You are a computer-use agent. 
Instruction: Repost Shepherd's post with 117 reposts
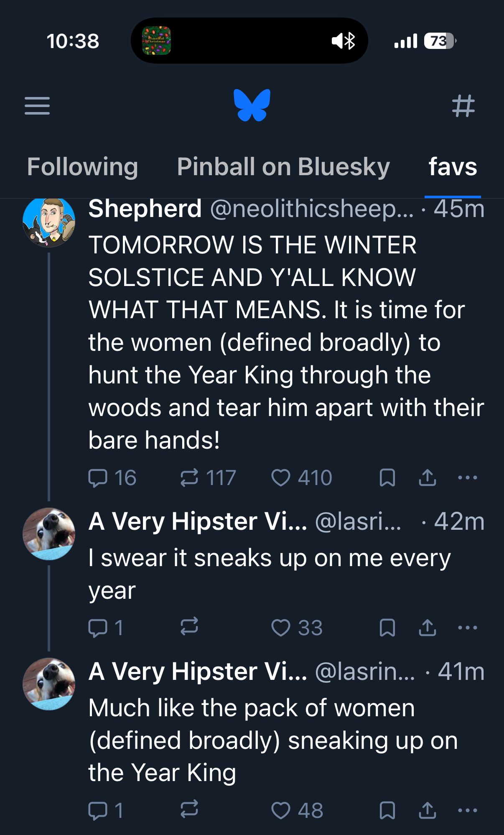tap(189, 478)
